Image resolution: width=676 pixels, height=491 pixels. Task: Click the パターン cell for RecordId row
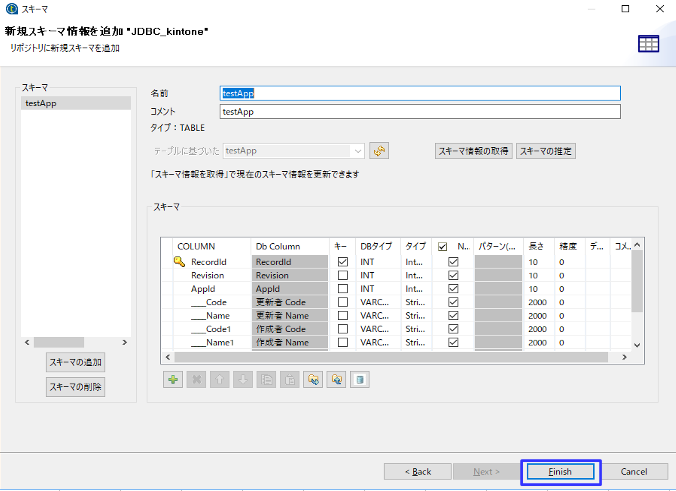pos(498,262)
